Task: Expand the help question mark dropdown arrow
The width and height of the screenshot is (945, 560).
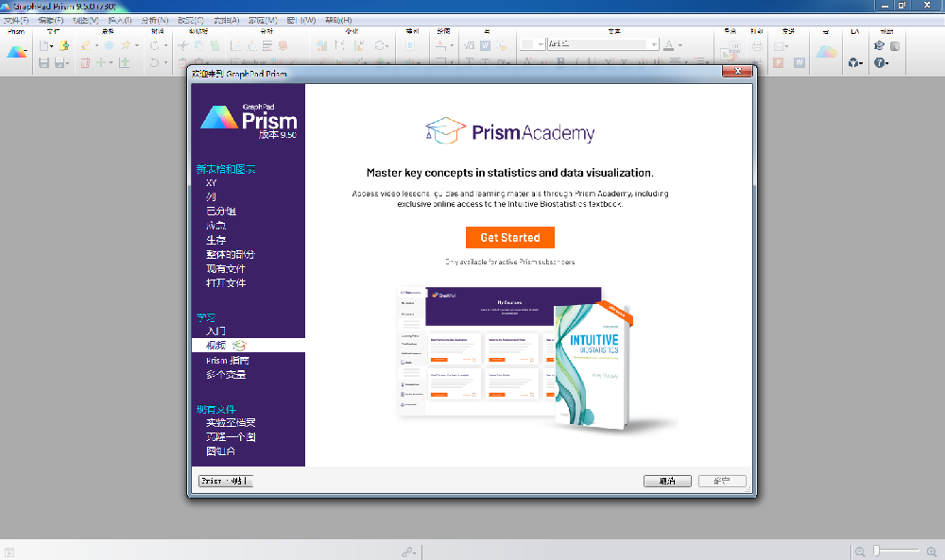Action: click(x=886, y=63)
